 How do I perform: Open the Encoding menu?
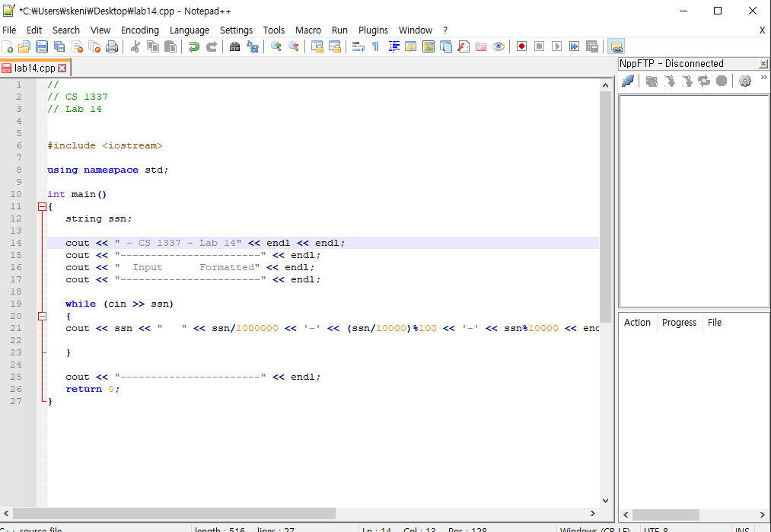tap(140, 30)
